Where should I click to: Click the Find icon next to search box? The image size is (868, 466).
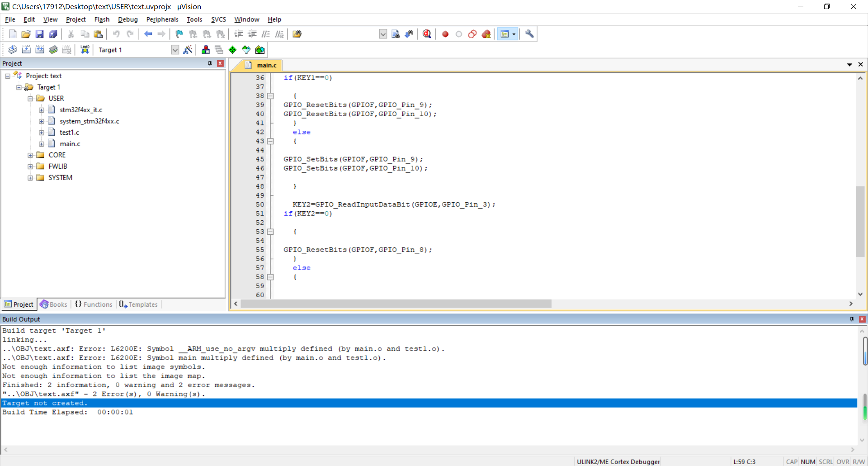396,34
